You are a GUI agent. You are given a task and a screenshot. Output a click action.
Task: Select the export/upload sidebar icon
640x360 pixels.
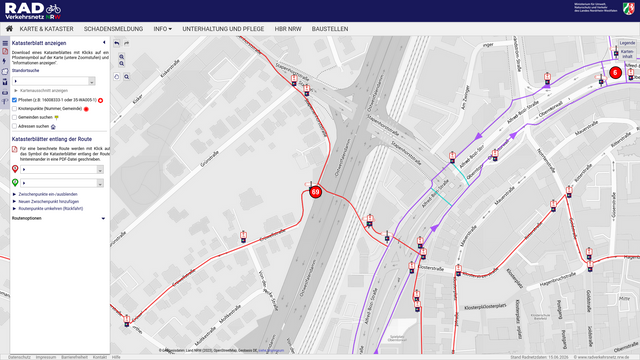(5, 82)
